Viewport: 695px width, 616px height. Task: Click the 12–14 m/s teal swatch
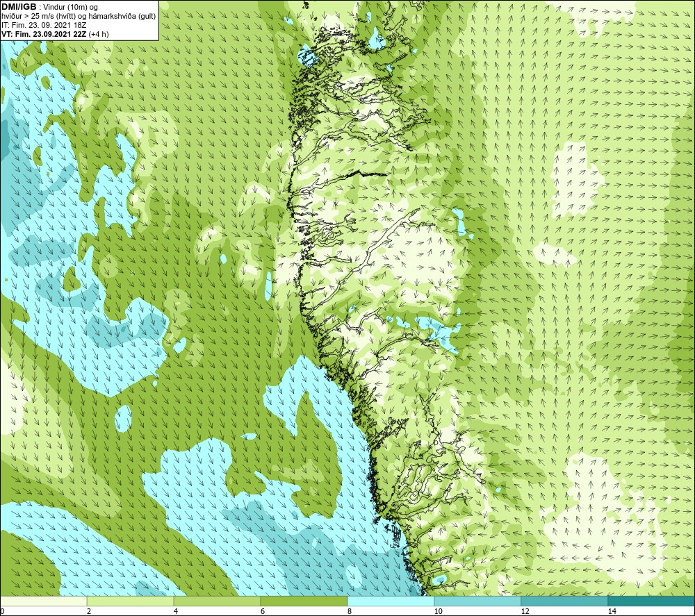point(564,601)
